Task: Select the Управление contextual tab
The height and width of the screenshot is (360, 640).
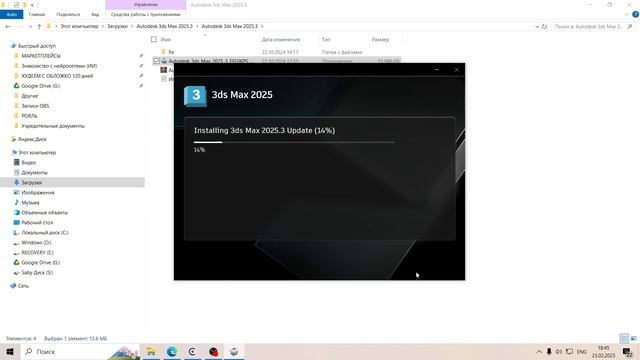Action: [x=146, y=4]
